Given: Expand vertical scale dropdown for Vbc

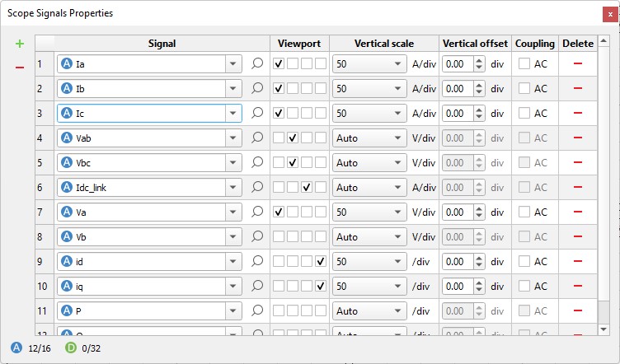Looking at the screenshot, I should (397, 162).
